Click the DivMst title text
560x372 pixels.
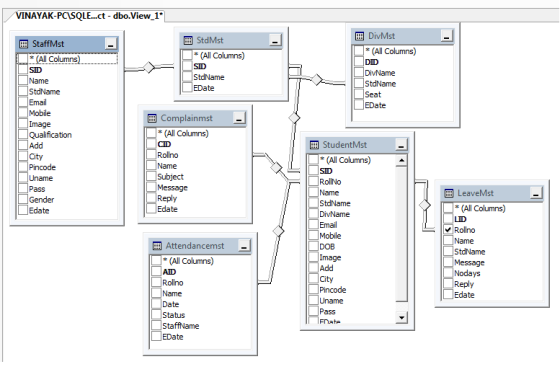coord(381,36)
